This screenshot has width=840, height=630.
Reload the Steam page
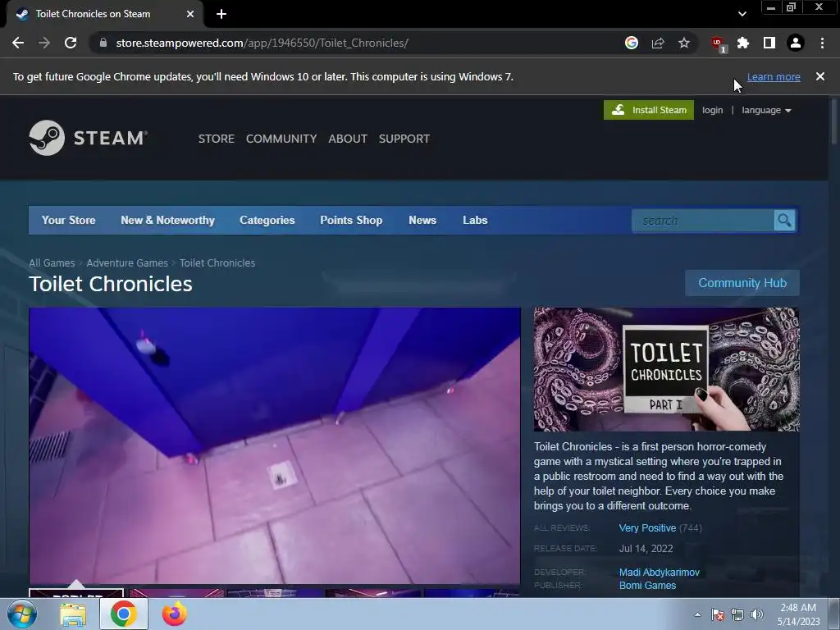[71, 43]
